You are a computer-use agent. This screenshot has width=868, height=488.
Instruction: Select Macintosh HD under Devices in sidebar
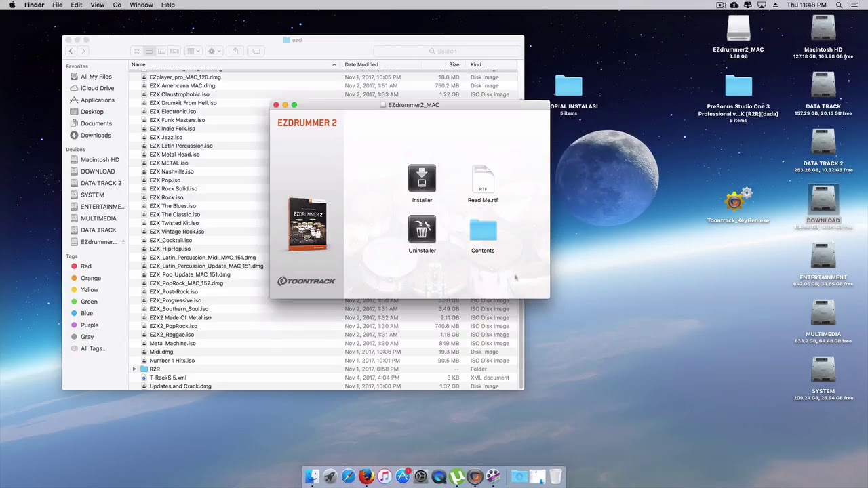[100, 160]
